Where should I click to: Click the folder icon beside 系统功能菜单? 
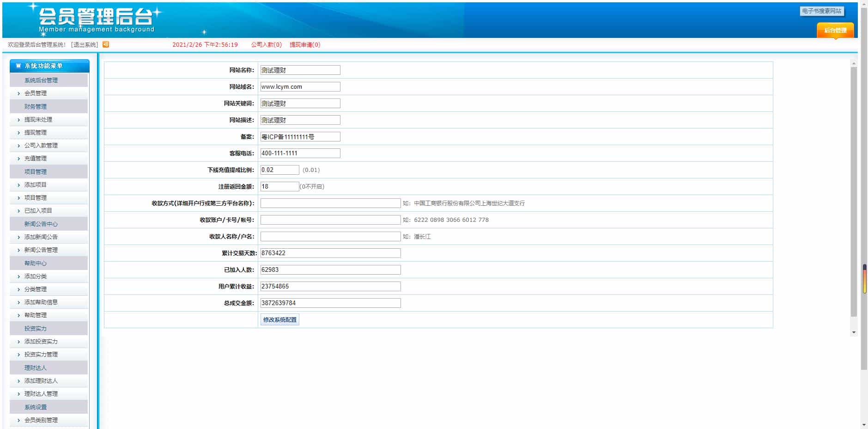(18, 66)
